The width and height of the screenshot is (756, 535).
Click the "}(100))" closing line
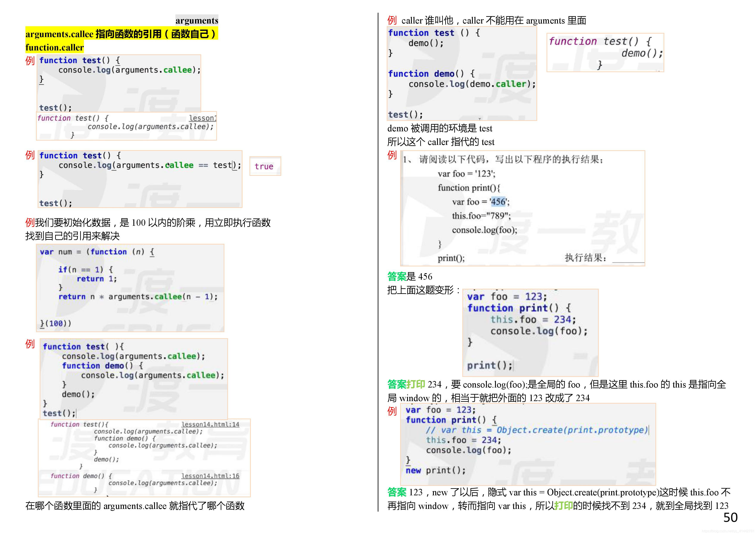(55, 323)
